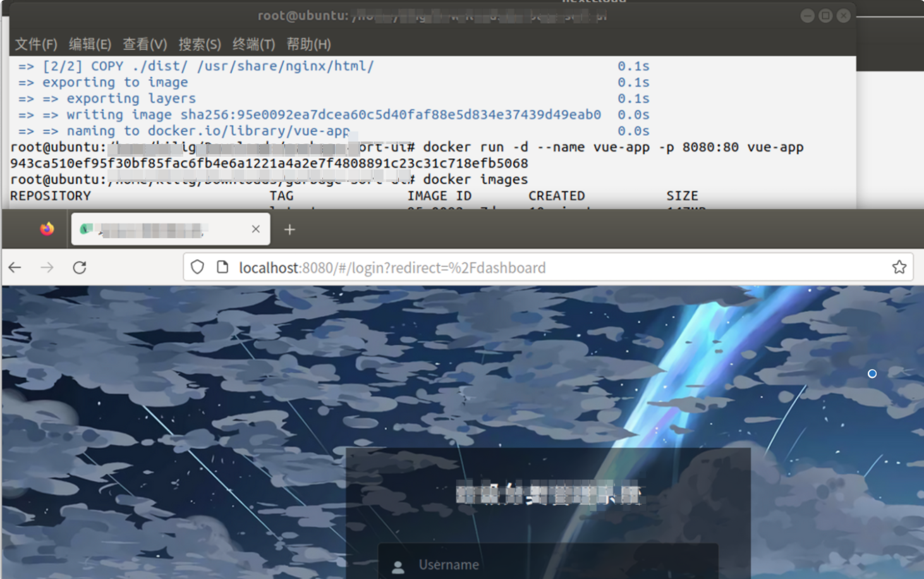Click the person icon beside the Username field
Image resolution: width=924 pixels, height=579 pixels.
pos(398,564)
